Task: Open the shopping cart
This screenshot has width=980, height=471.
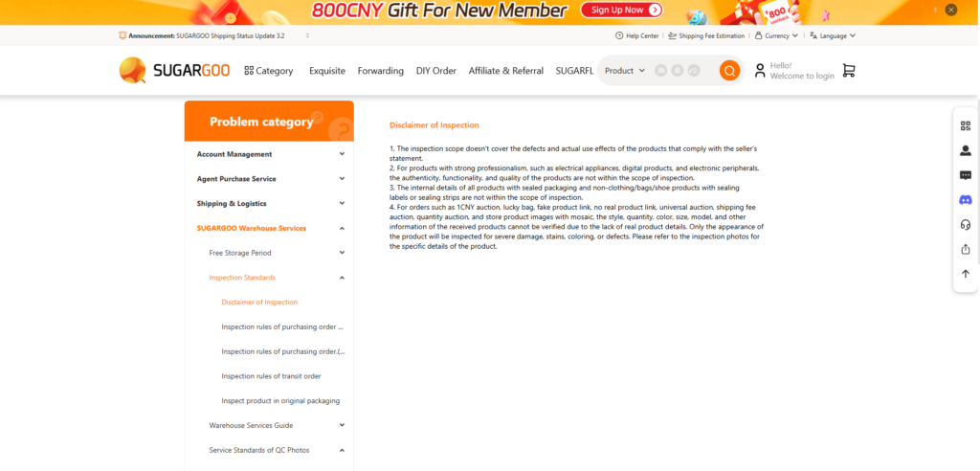Action: [848, 71]
